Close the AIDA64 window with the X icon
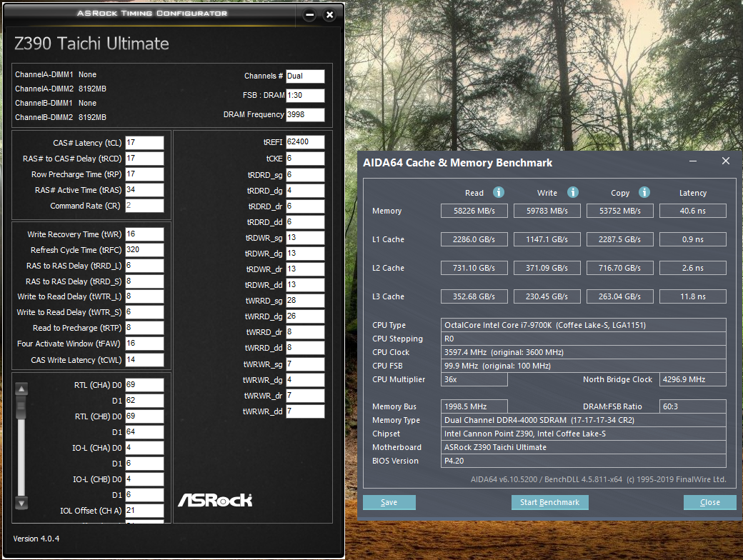This screenshot has height=560, width=743. (x=725, y=161)
